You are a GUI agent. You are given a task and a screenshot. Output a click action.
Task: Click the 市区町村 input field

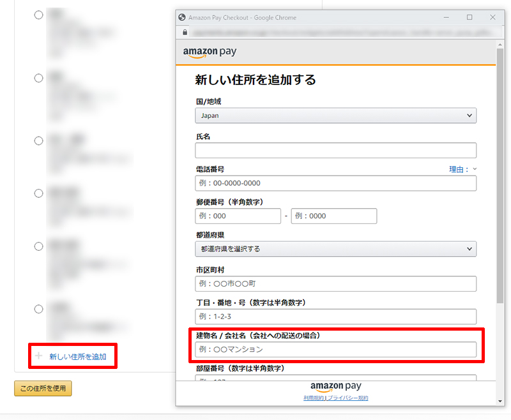[x=336, y=284]
